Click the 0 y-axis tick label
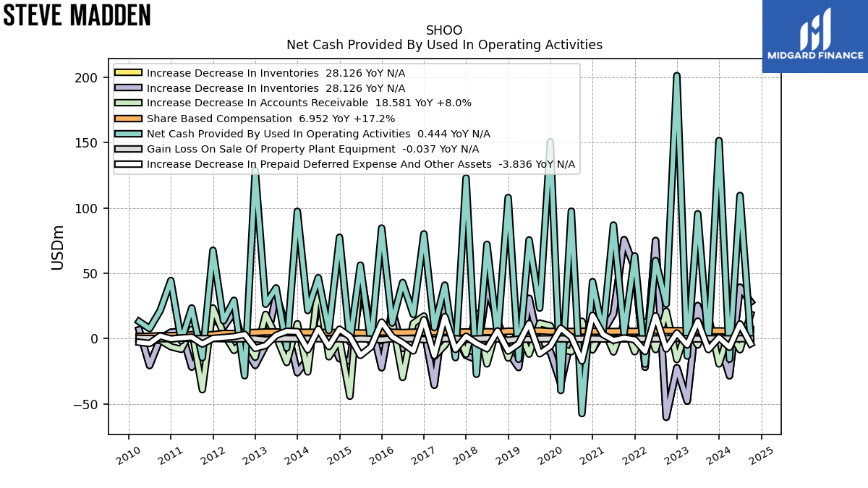Image resolution: width=868 pixels, height=488 pixels. click(95, 339)
